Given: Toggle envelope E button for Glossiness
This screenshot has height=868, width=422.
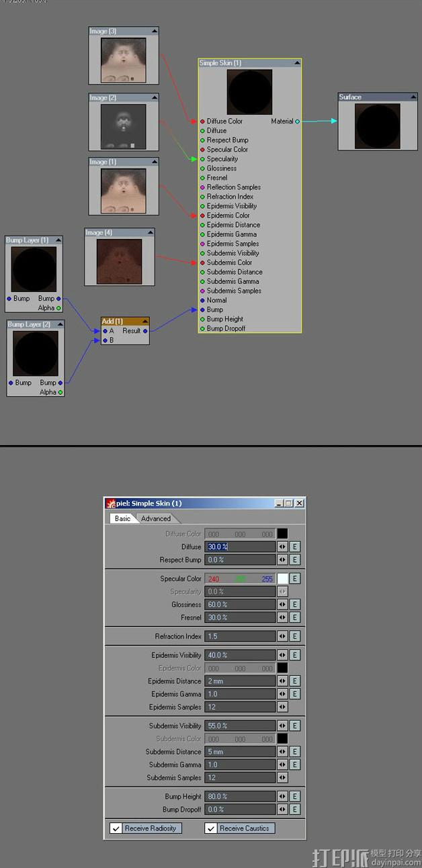Looking at the screenshot, I should [x=294, y=605].
